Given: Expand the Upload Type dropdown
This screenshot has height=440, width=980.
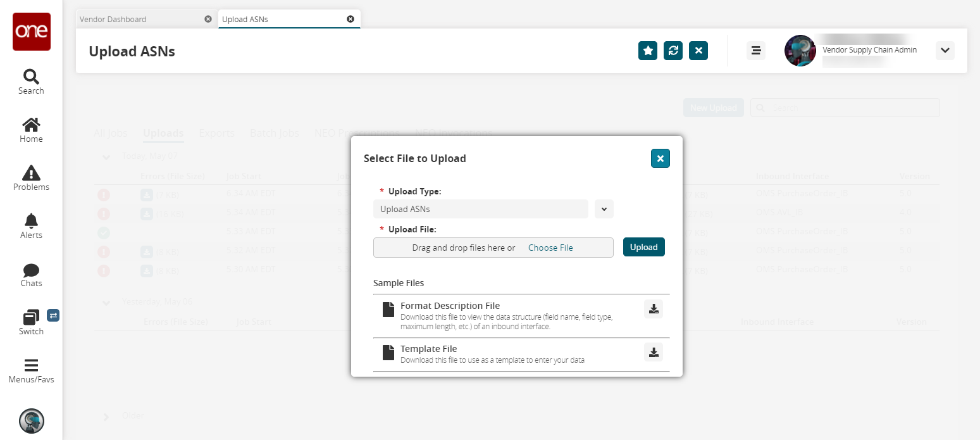Looking at the screenshot, I should [x=604, y=209].
